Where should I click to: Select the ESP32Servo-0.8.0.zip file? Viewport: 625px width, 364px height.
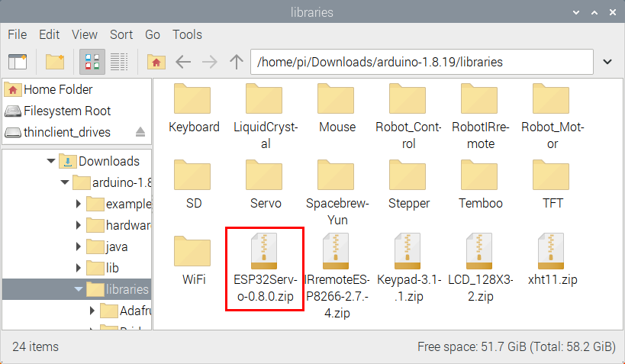(x=264, y=269)
